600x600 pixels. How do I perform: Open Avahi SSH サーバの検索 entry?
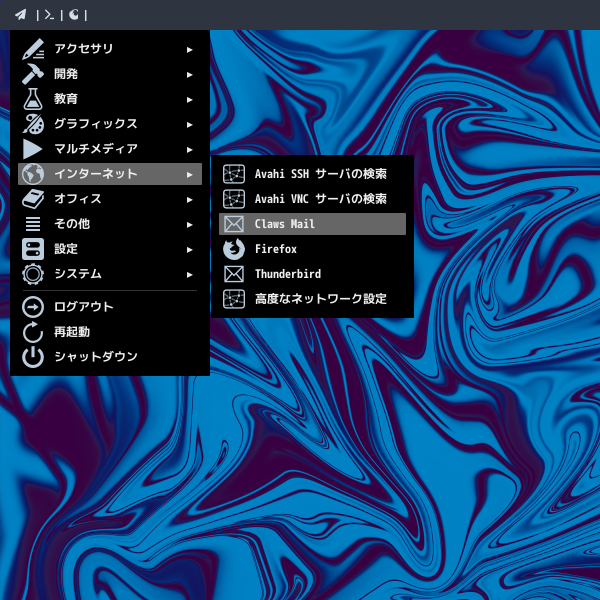coord(312,174)
